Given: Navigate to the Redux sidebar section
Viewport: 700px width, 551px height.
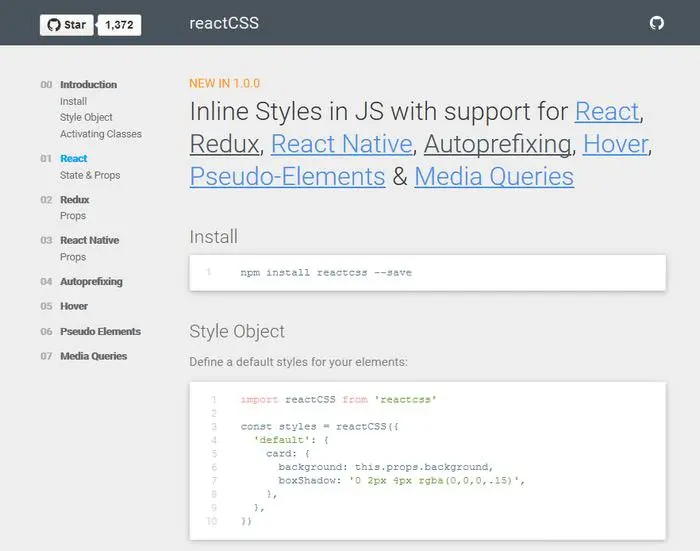Looking at the screenshot, I should 75,200.
